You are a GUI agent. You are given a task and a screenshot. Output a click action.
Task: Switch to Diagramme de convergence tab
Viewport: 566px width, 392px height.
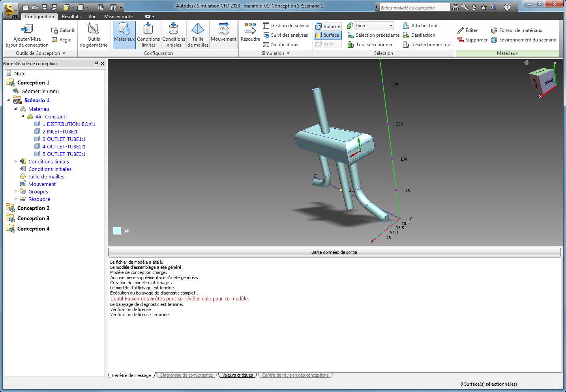(186, 375)
